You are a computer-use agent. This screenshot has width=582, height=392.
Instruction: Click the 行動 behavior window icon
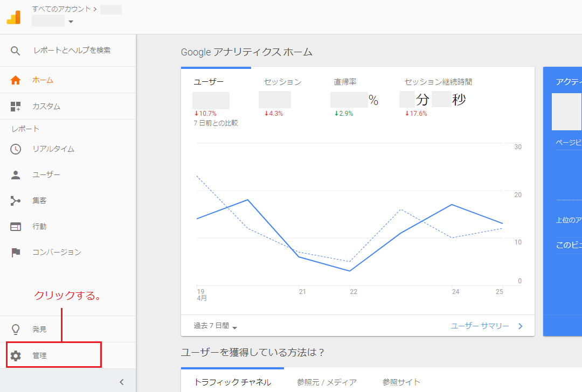16,227
